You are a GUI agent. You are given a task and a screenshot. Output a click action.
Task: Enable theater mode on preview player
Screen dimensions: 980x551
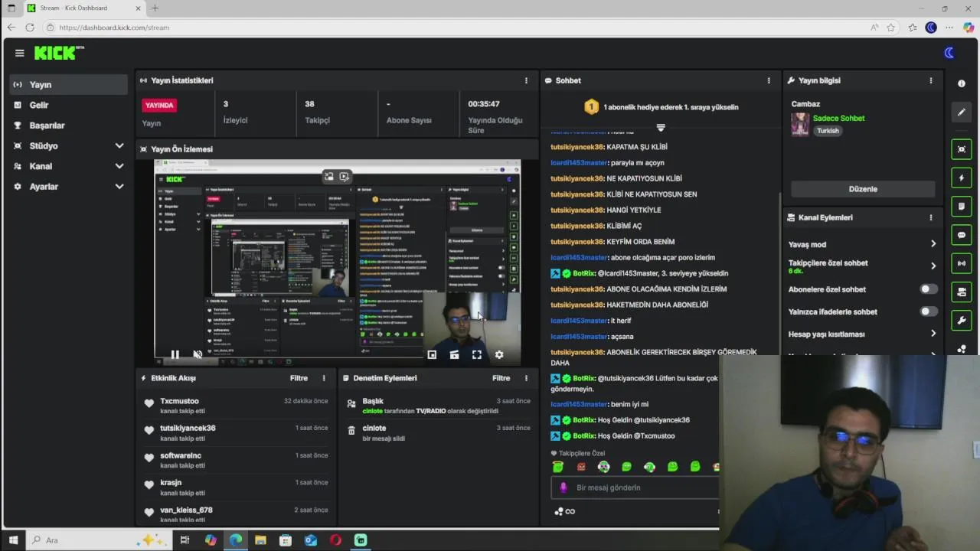(x=454, y=354)
